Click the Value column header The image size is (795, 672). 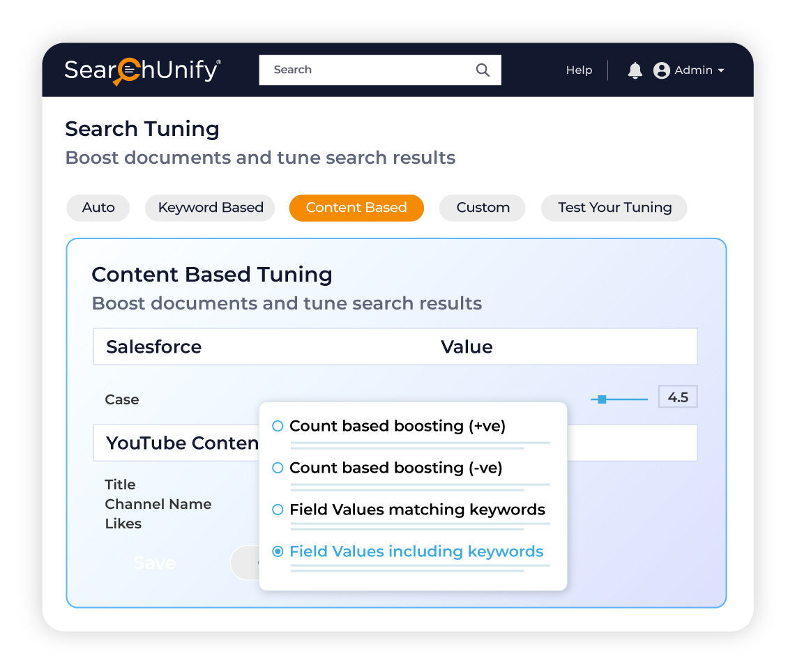[x=467, y=347]
